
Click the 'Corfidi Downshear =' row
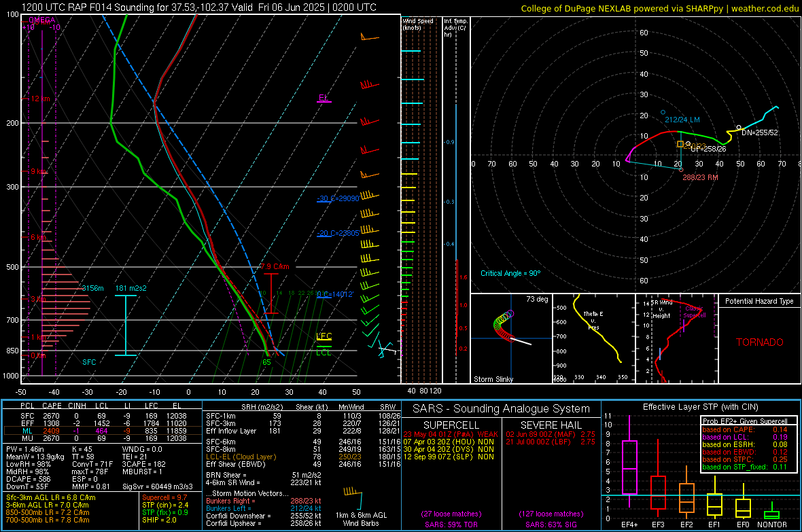pyautogui.click(x=264, y=516)
